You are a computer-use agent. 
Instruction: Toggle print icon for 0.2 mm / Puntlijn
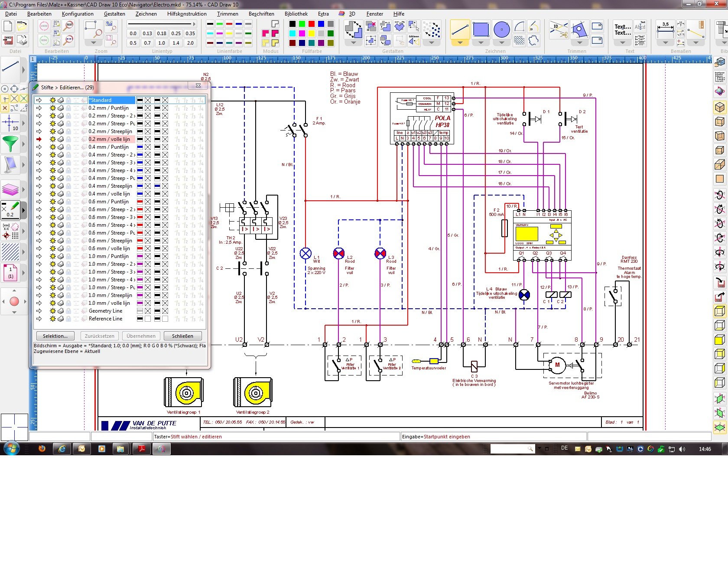coord(61,108)
